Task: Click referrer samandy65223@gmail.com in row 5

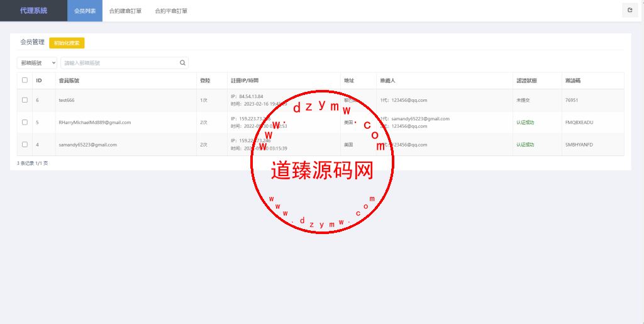Action: tap(420, 119)
